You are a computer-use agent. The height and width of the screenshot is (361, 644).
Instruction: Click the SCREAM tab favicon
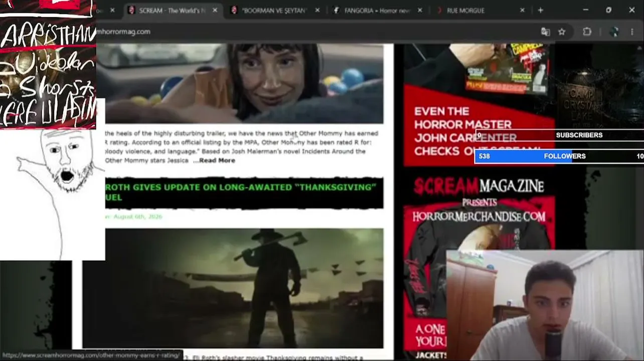(131, 10)
